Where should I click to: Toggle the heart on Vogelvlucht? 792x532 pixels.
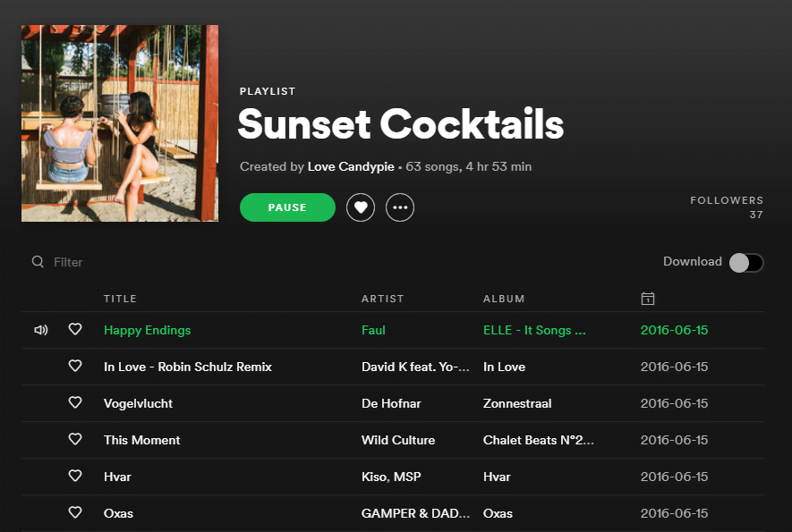75,403
